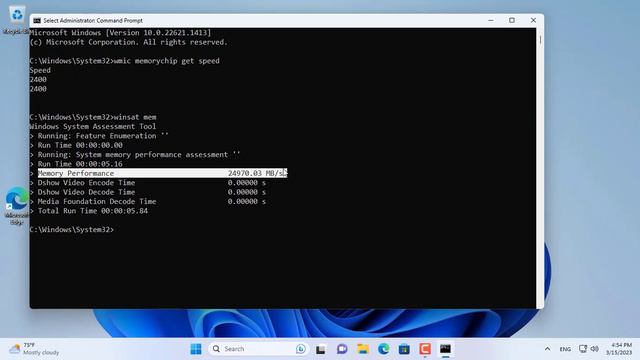Click the Microsoft Windows version line
640x360 pixels.
pos(120,33)
